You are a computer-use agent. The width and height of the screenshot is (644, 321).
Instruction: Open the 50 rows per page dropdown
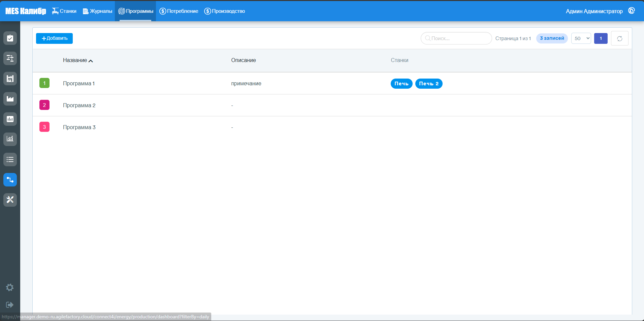point(581,38)
